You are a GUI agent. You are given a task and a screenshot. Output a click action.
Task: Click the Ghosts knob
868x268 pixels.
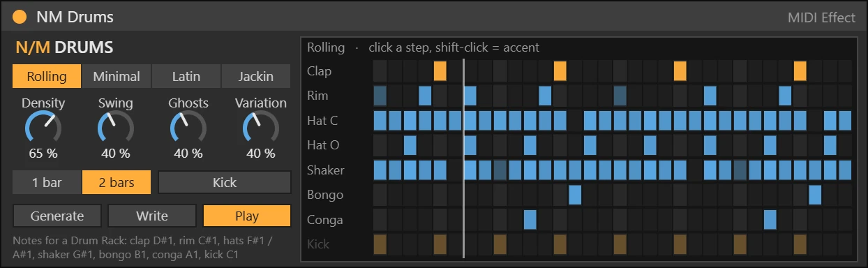[x=188, y=129]
